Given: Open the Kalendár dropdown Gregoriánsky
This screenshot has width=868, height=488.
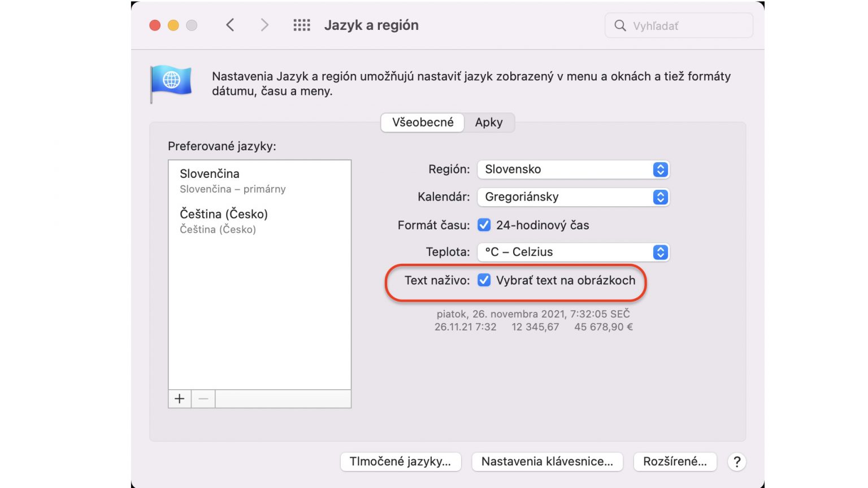Looking at the screenshot, I should [573, 197].
